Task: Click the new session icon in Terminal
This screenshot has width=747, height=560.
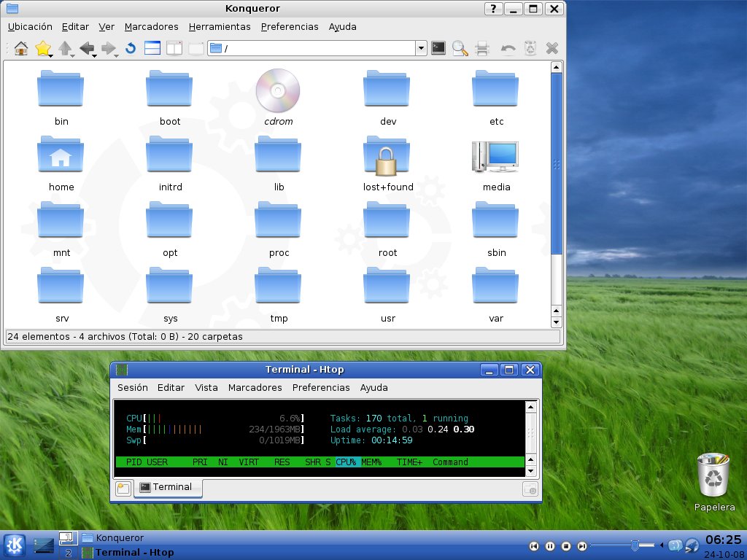Action: [123, 488]
